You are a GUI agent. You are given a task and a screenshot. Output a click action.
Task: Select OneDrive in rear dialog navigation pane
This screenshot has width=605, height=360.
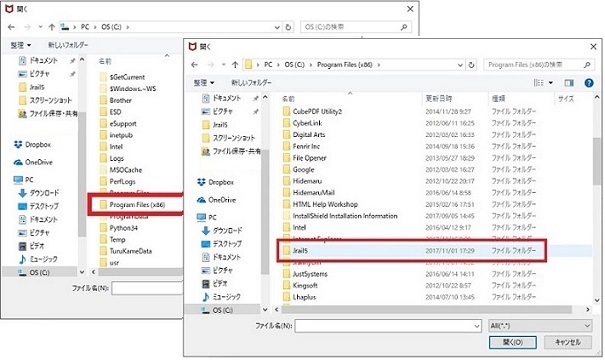tap(33, 162)
